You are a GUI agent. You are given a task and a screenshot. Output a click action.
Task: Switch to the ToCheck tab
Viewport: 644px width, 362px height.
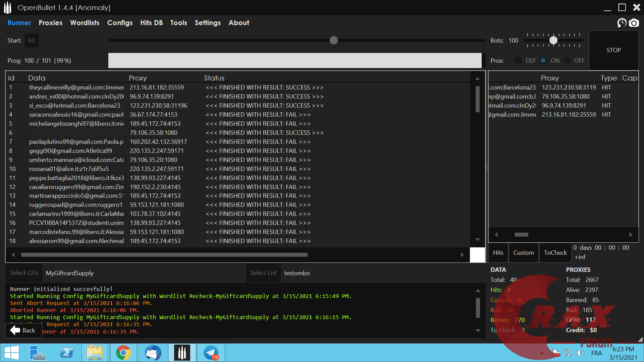555,253
